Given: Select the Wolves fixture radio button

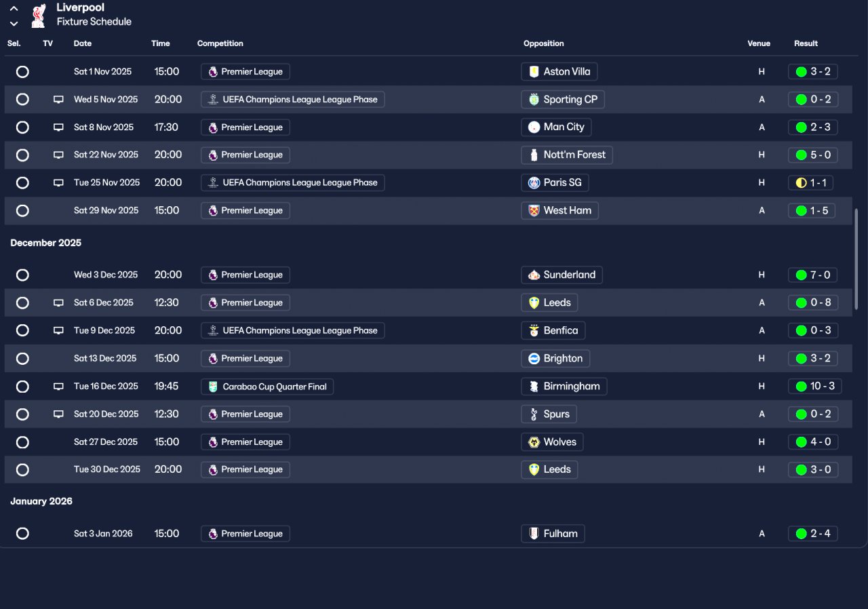Looking at the screenshot, I should (x=22, y=442).
